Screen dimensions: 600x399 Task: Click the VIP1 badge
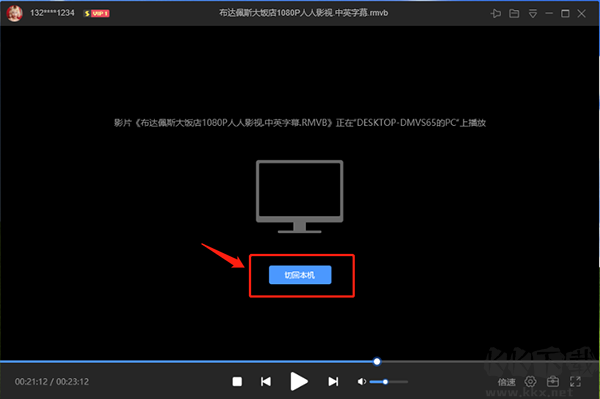(x=97, y=13)
